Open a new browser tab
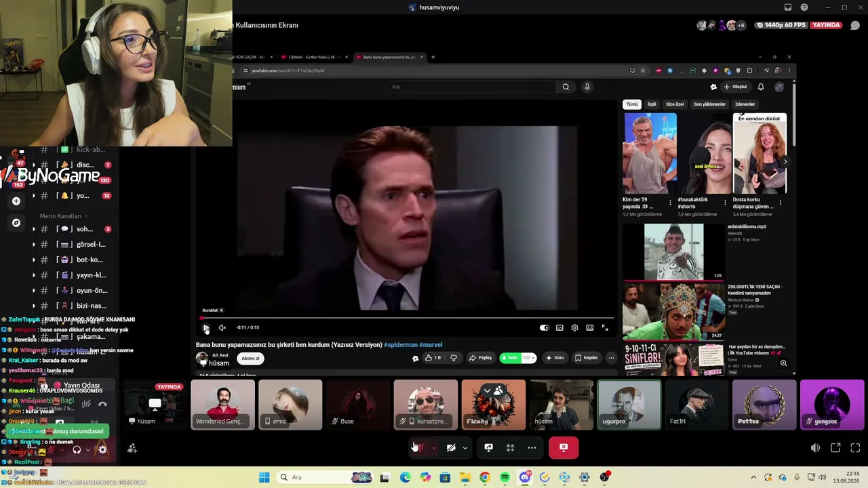The width and height of the screenshot is (868, 488). pyautogui.click(x=433, y=57)
